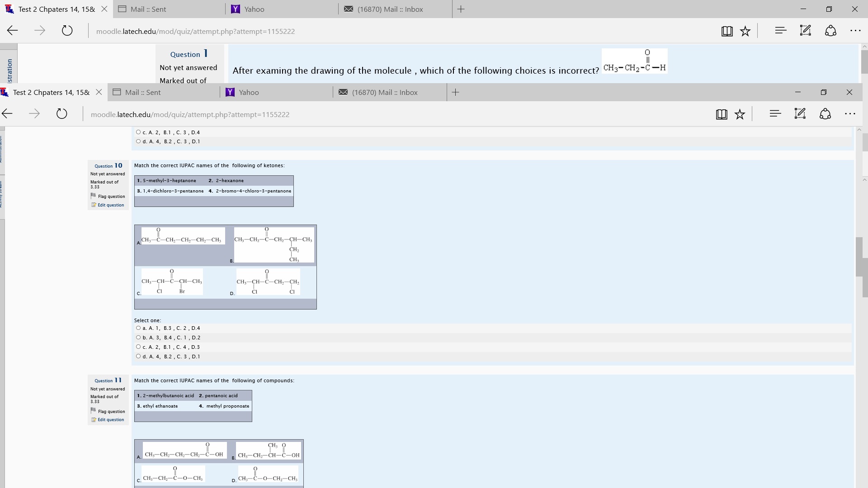Switch to Yahoo tab in background window
The height and width of the screenshot is (488, 868).
coord(282,9)
